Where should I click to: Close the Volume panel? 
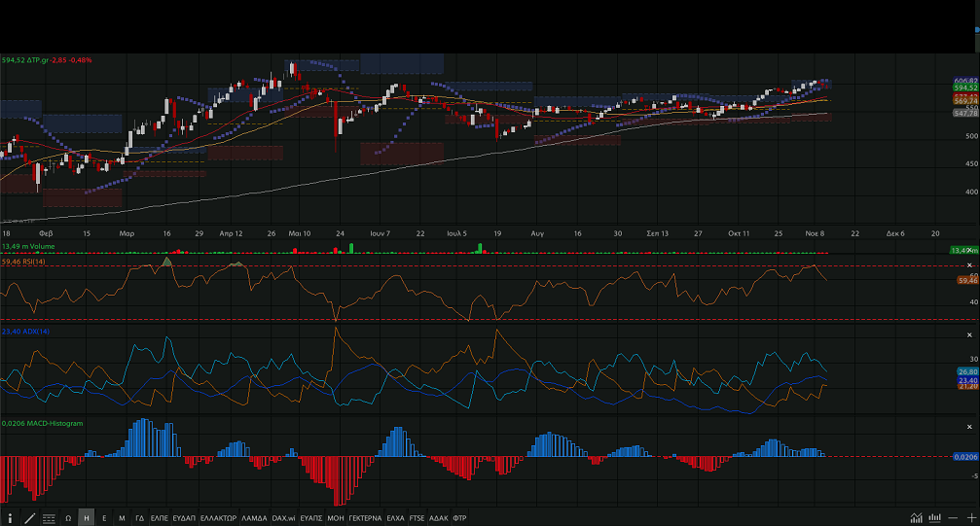[x=968, y=251]
